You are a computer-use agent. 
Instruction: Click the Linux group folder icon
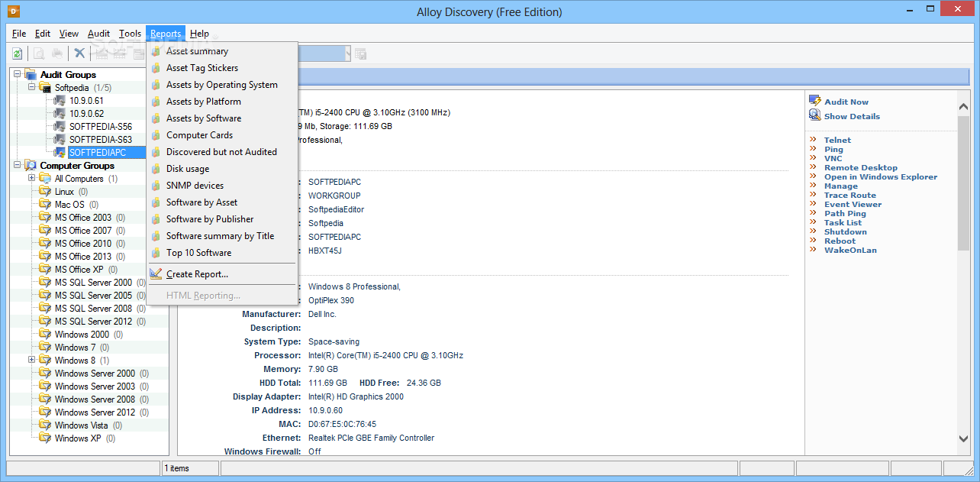45,192
